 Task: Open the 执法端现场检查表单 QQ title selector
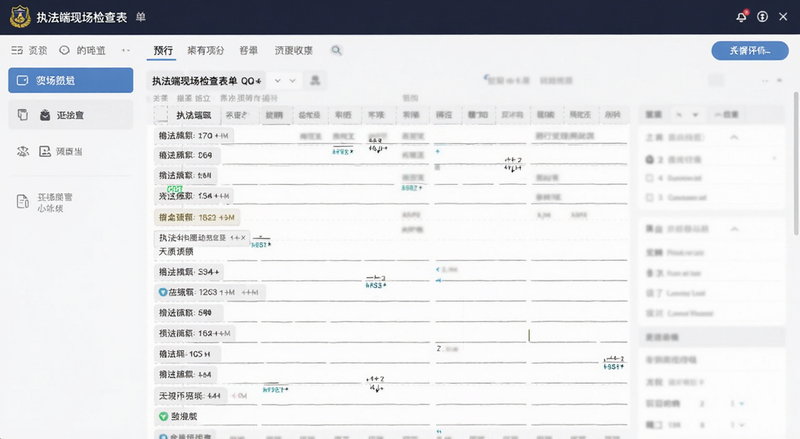207,81
